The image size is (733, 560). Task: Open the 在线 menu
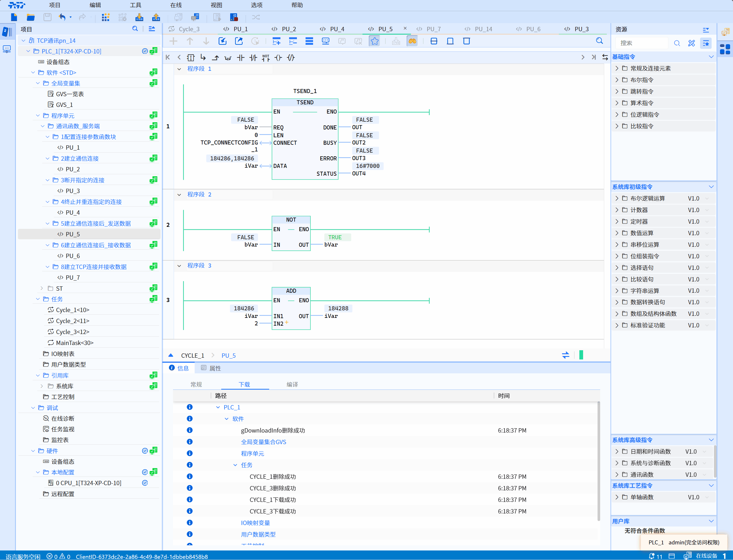(176, 5)
